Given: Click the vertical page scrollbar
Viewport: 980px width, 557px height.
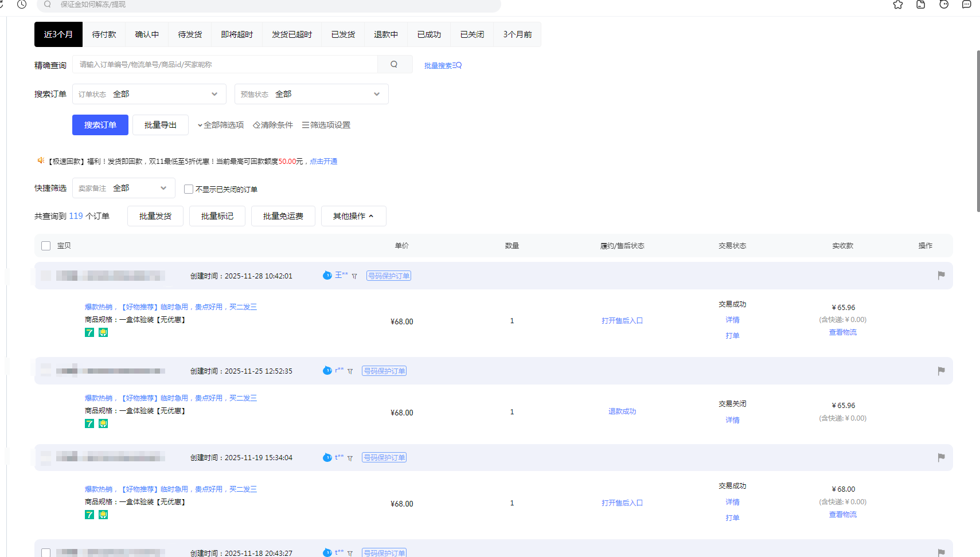Looking at the screenshot, I should 978,131.
